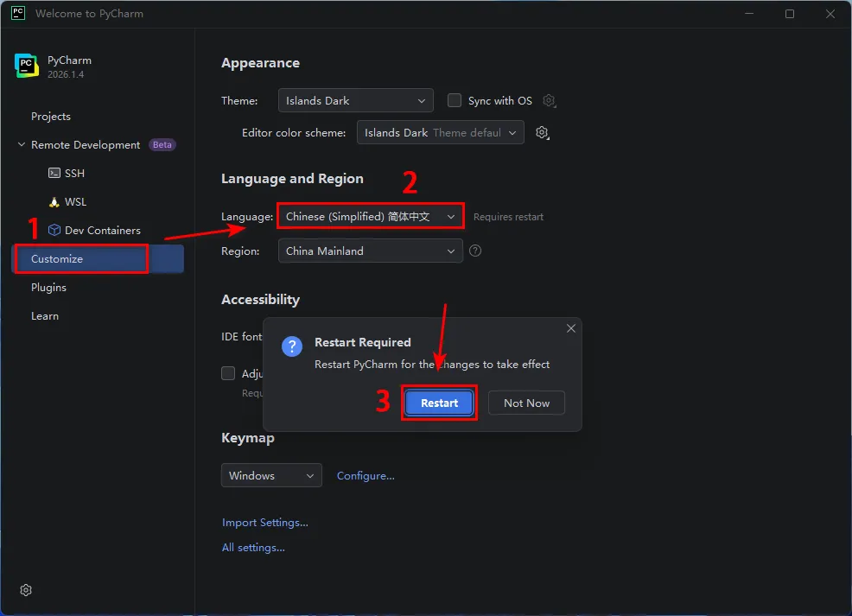
Task: Click the Region help question mark icon
Action: (x=475, y=251)
